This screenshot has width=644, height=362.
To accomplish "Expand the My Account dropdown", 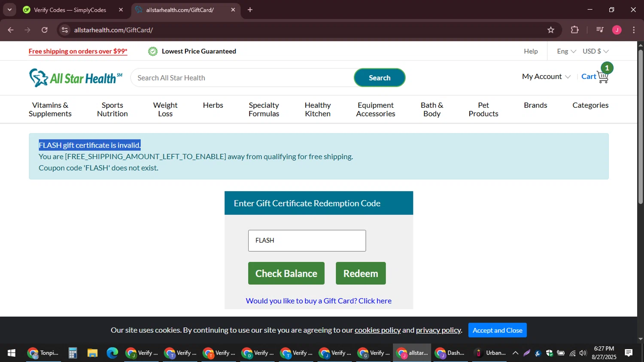I will (x=546, y=76).
